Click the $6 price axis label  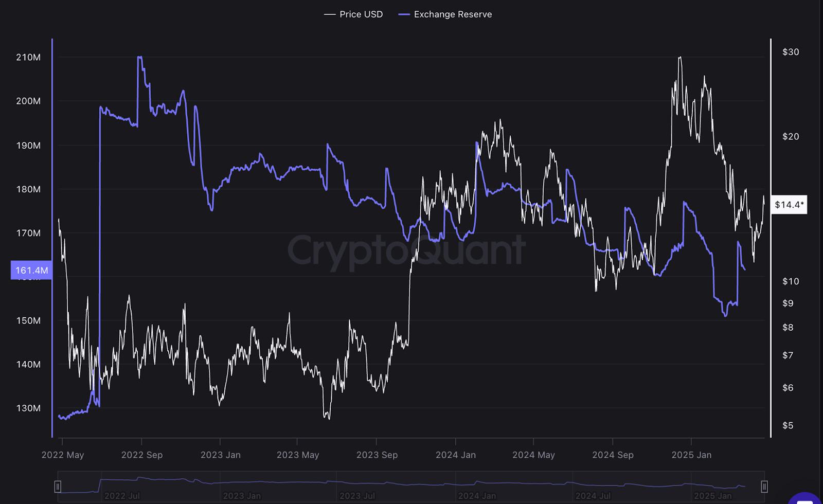tap(788, 387)
